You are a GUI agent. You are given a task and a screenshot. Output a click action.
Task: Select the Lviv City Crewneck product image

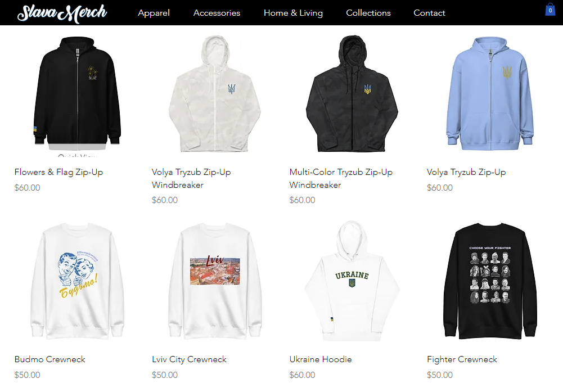point(215,281)
